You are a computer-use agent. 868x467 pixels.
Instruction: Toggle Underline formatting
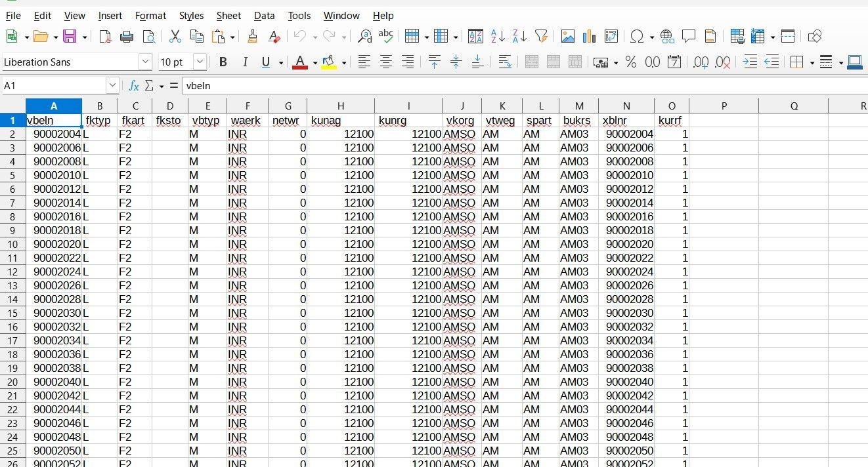(x=265, y=62)
